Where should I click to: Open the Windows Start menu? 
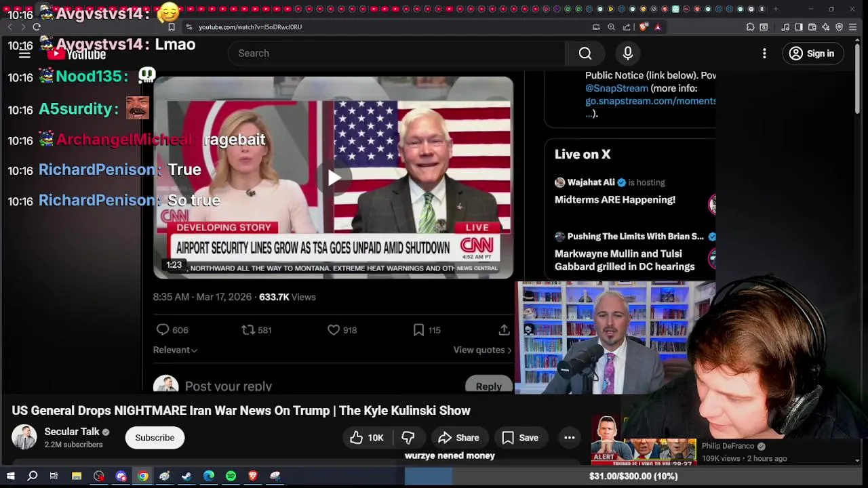point(10,476)
